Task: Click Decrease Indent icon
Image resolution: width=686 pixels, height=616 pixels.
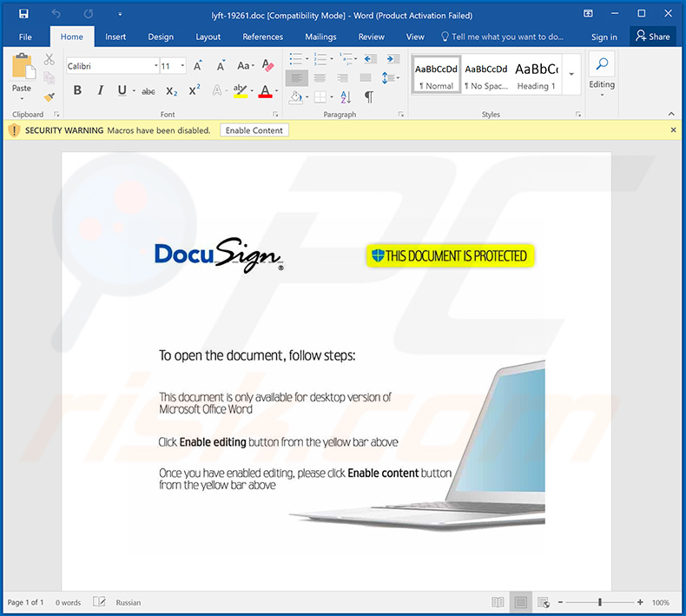Action: pos(370,59)
